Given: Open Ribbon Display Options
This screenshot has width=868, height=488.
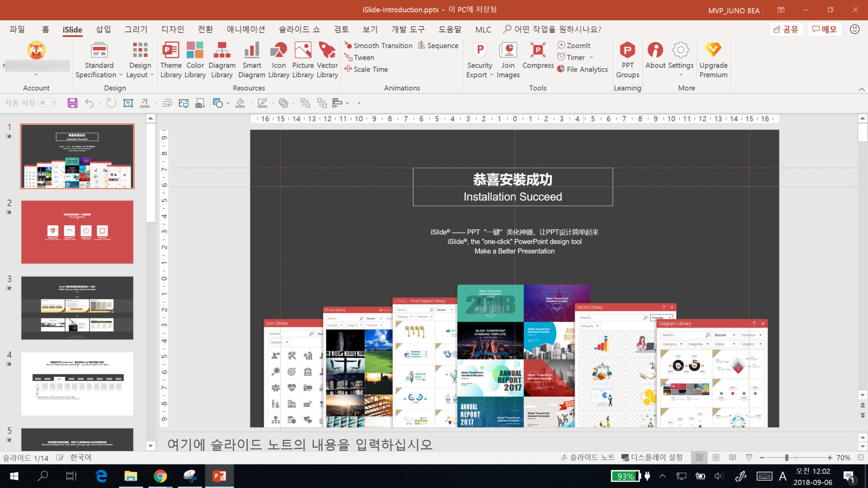Looking at the screenshot, I should coord(781,10).
